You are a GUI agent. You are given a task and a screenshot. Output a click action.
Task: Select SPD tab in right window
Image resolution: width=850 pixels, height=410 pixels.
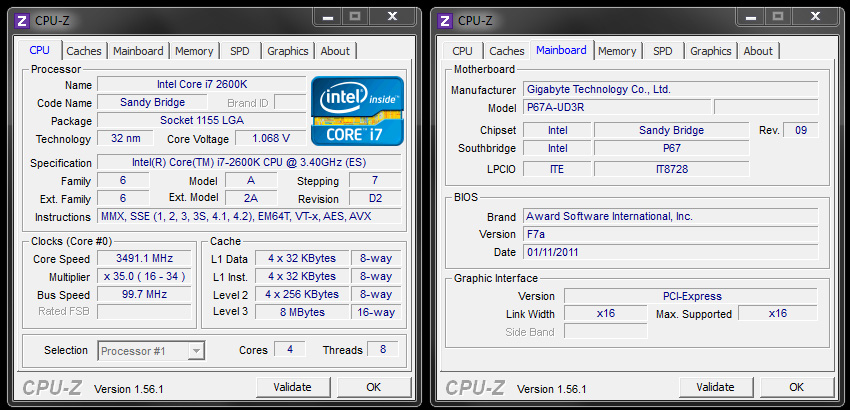pyautogui.click(x=662, y=51)
